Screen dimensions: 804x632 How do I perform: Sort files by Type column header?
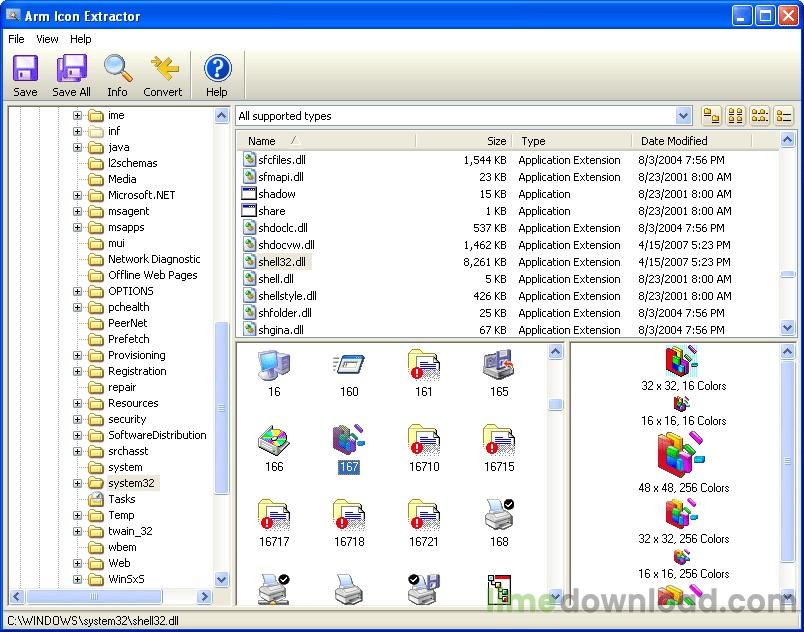pyautogui.click(x=571, y=141)
